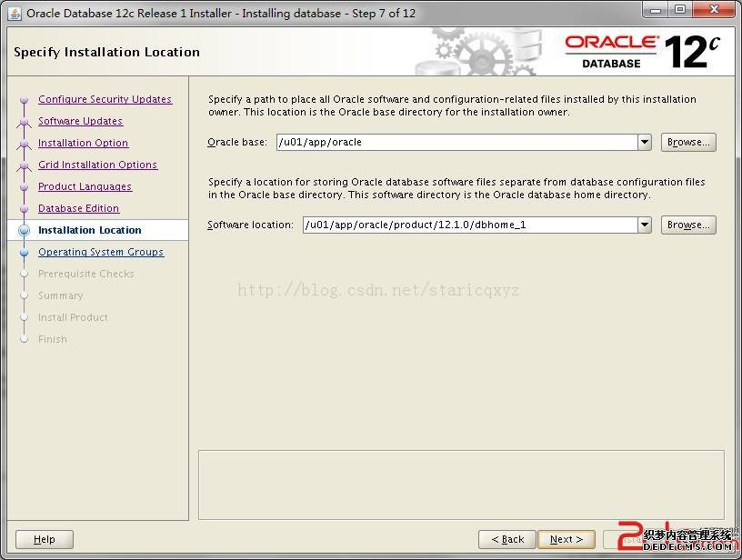The height and width of the screenshot is (560, 742).
Task: Go to Configure Security Updates step
Action: click(105, 99)
